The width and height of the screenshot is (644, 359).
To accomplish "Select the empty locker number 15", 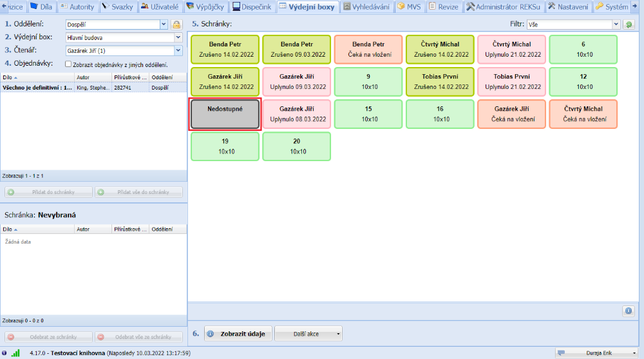I will click(x=368, y=114).
